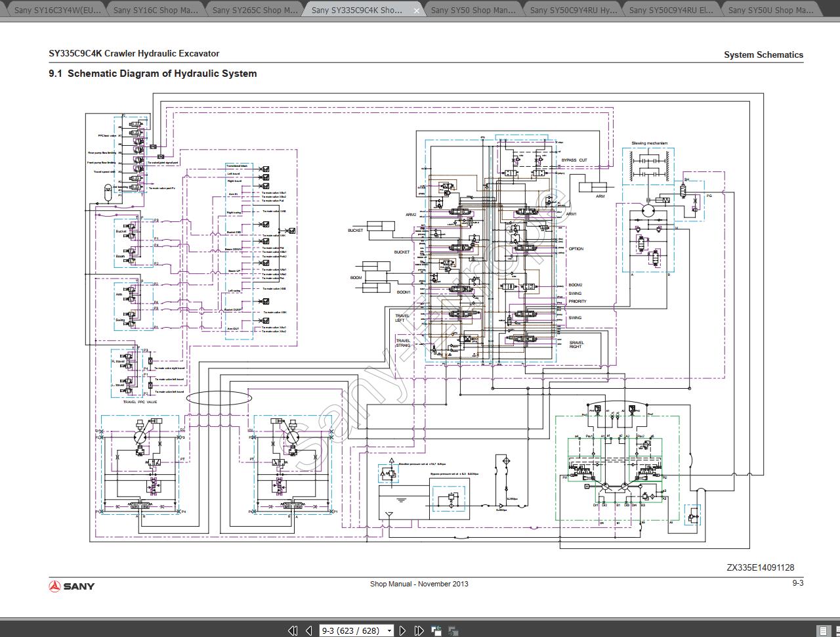Open the Sany SY50C9Y4RU Hy... tab
This screenshot has width=840, height=637.
pos(573,10)
